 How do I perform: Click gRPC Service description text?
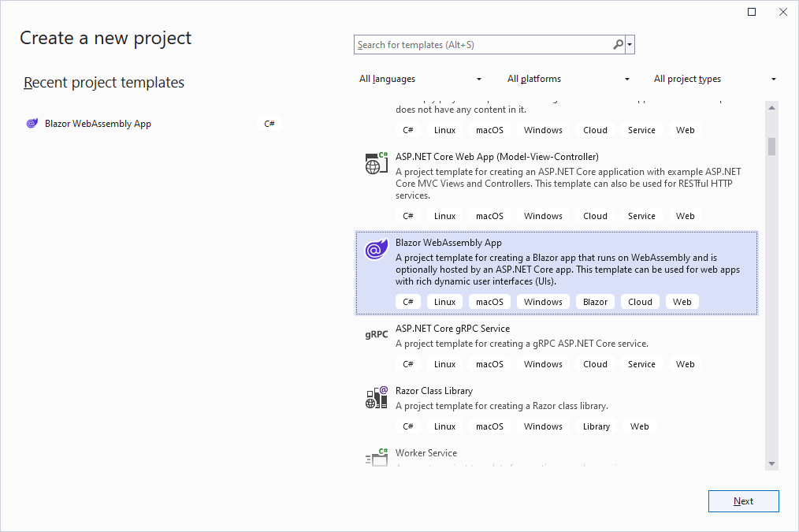tap(522, 344)
